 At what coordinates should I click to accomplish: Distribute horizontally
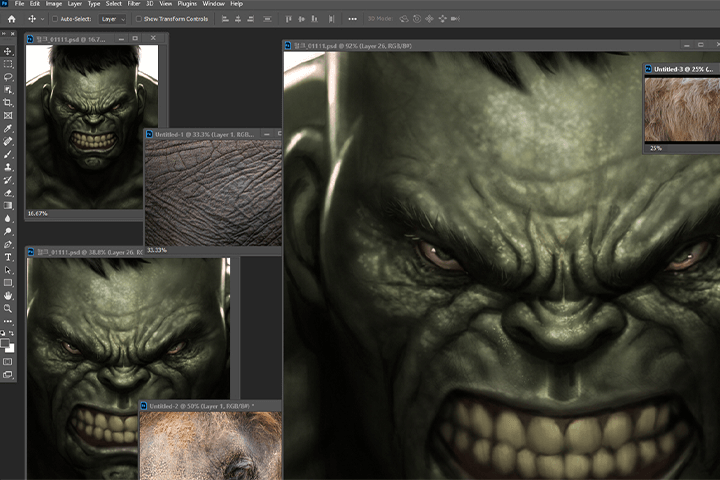(x=332, y=19)
